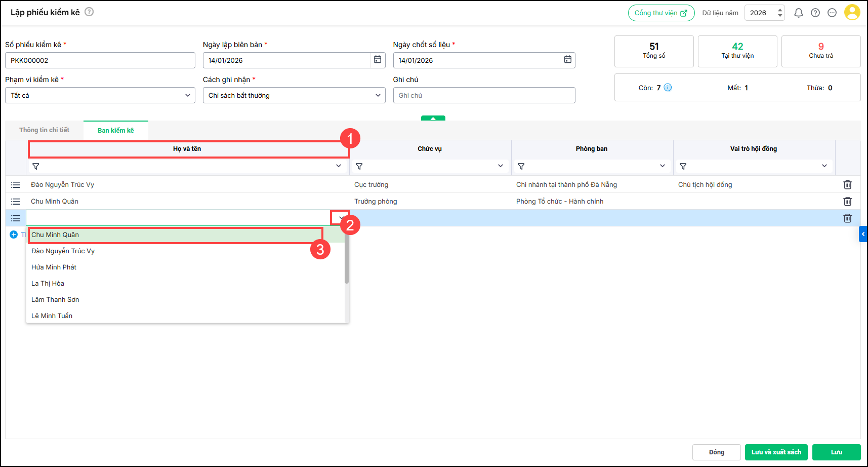Delete the Chu Minh Quân row
Viewport: 868px width, 467px height.
click(847, 202)
